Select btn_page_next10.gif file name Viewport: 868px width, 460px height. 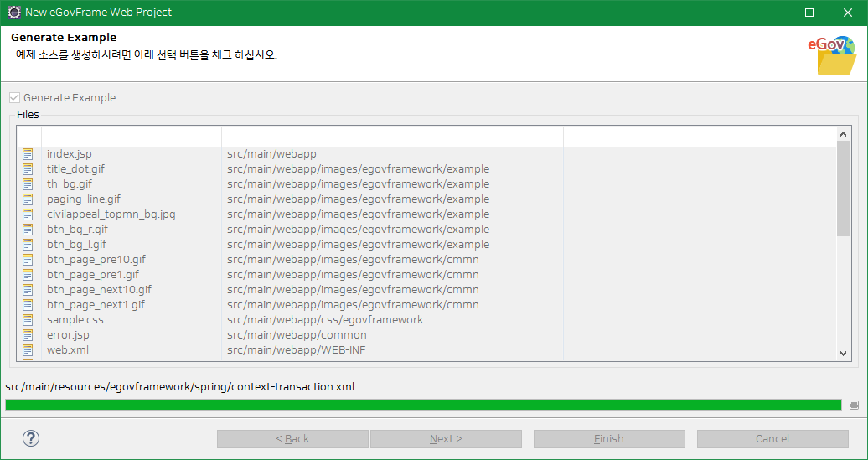[99, 290]
